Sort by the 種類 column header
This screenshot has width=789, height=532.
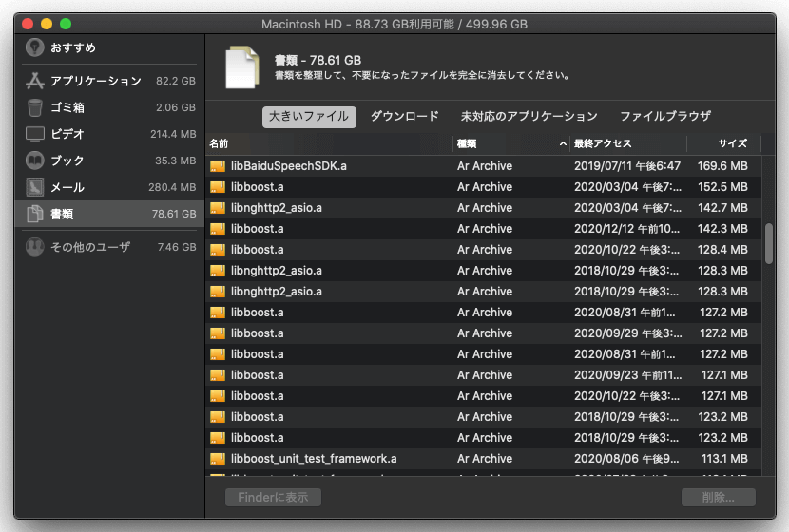point(511,143)
